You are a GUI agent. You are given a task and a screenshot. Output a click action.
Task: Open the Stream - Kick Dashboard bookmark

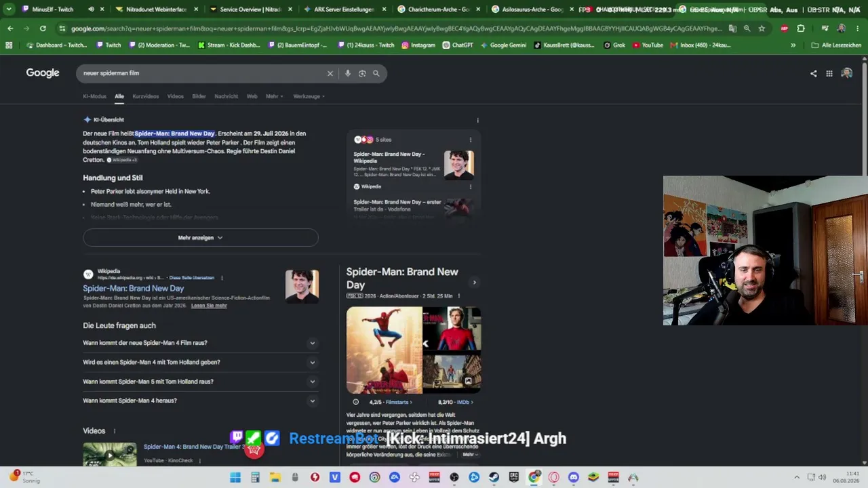point(230,45)
